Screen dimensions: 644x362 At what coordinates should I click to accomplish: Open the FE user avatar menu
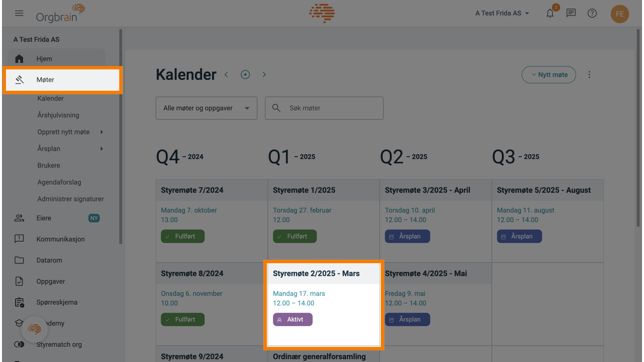pos(620,14)
